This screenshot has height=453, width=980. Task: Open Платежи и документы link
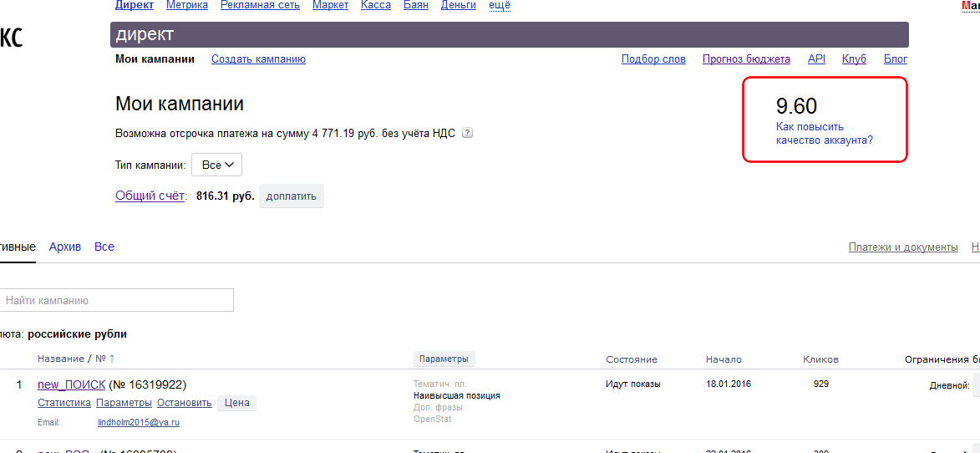pyautogui.click(x=903, y=247)
